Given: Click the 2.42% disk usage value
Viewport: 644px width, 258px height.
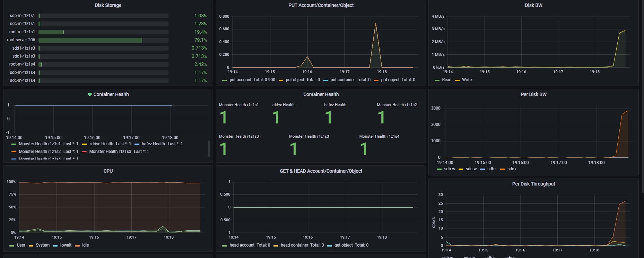Looking at the screenshot, I should (200, 64).
